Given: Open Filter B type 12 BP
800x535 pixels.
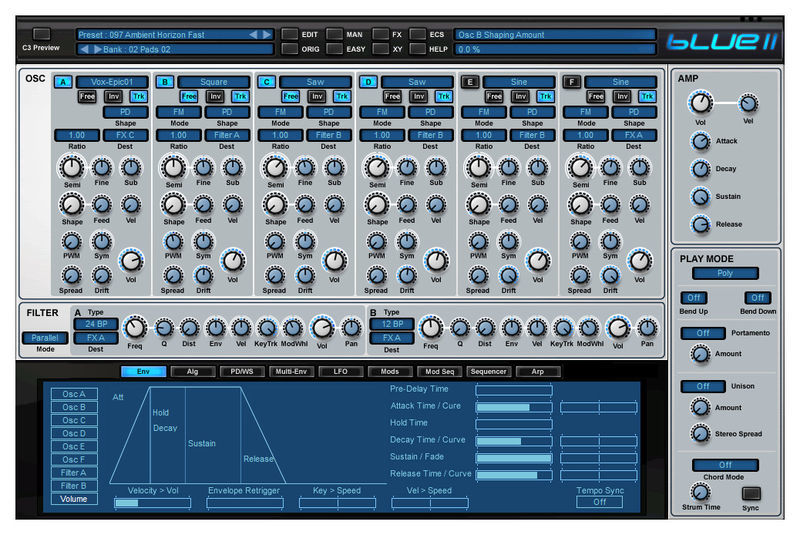Looking at the screenshot, I should click(x=392, y=324).
